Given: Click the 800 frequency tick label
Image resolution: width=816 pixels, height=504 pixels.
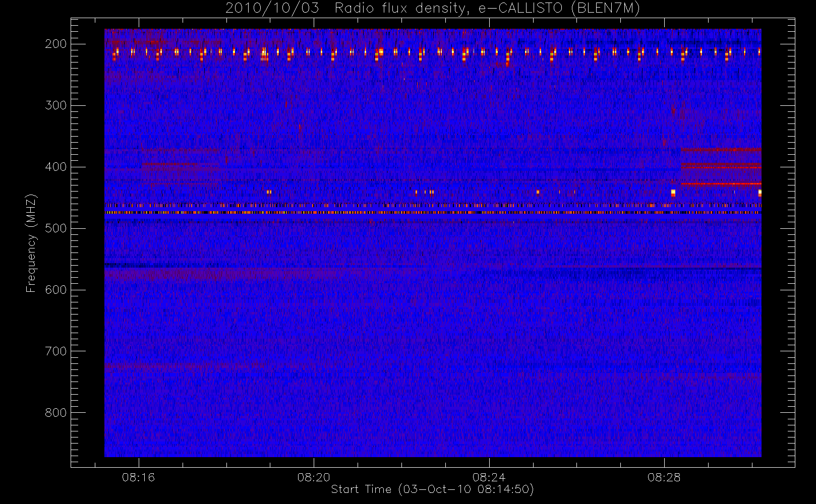Looking at the screenshot, I should coord(56,413).
